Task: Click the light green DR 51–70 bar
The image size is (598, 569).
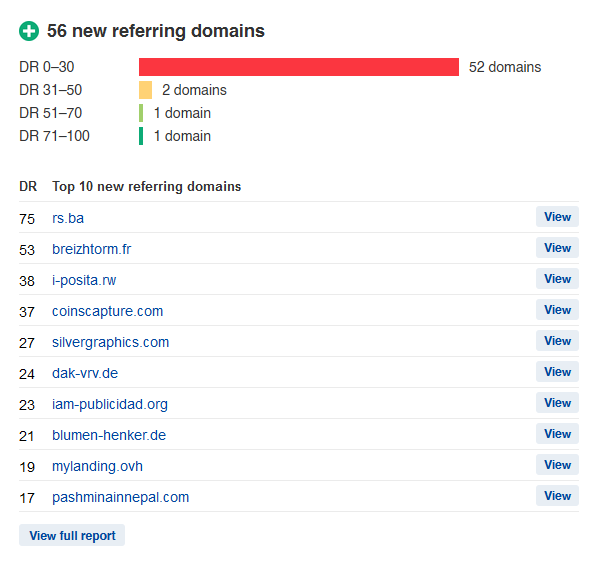Action: (141, 113)
